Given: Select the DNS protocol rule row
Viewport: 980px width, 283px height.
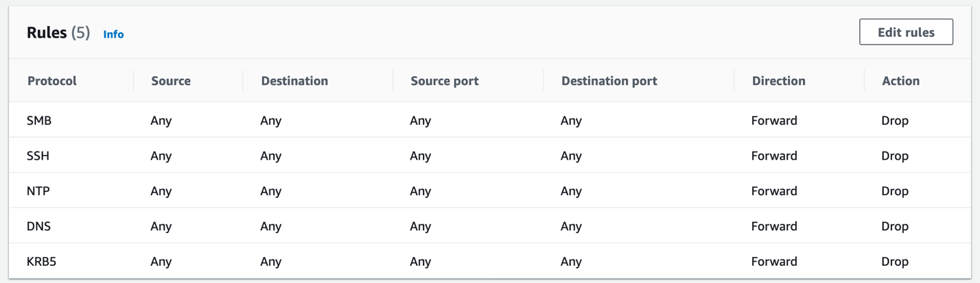Looking at the screenshot, I should [38, 226].
